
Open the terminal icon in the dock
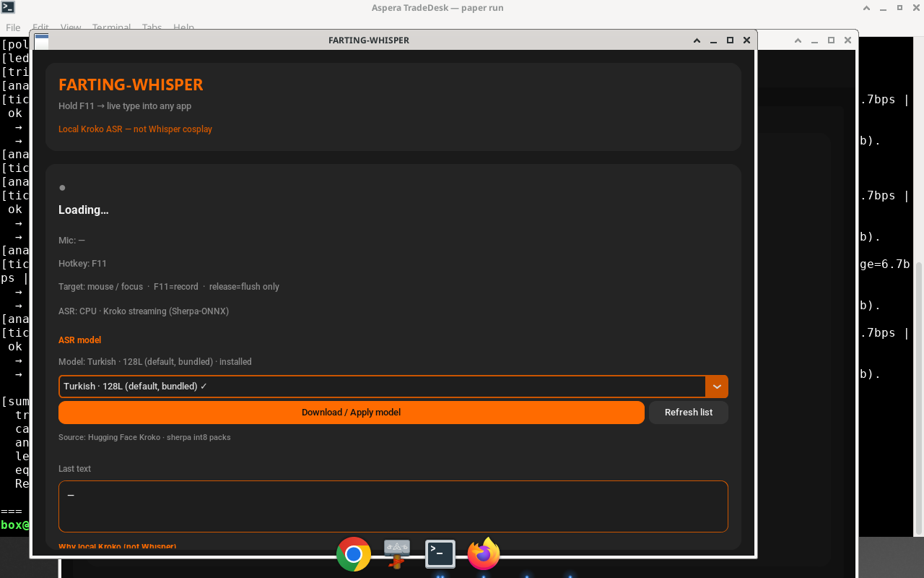point(440,554)
